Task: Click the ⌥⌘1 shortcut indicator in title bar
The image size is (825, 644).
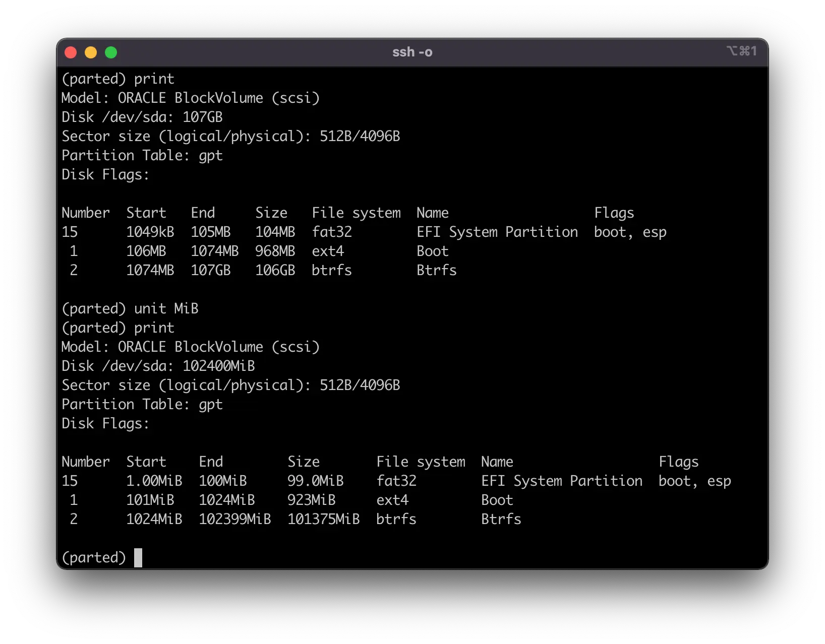Action: point(741,51)
